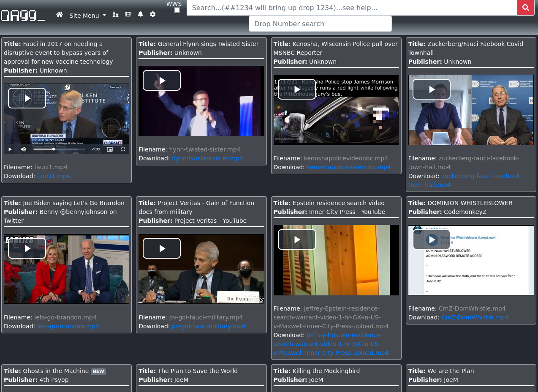
Task: Play the Dominion Whistleblower video
Action: 432,240
